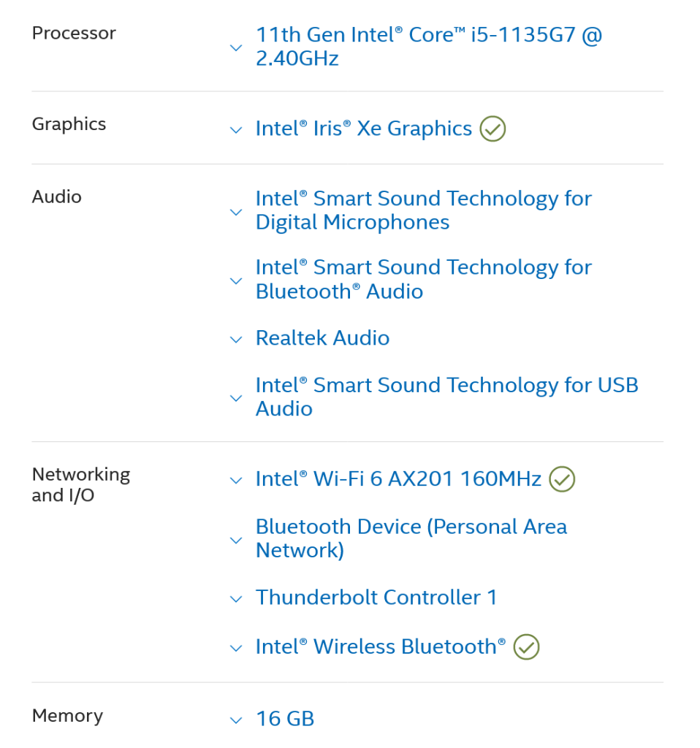Image resolution: width=700 pixels, height=748 pixels.
Task: Expand the USB Audio Smart Sound chevron
Action: pos(235,399)
